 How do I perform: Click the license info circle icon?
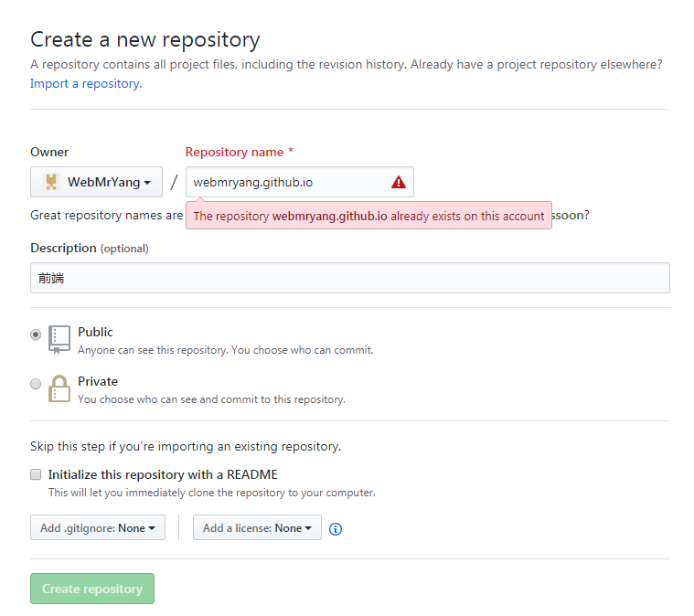[336, 528]
